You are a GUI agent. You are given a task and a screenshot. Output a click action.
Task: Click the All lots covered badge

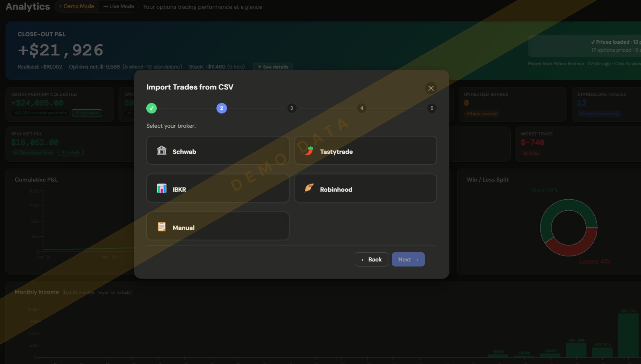pos(482,113)
